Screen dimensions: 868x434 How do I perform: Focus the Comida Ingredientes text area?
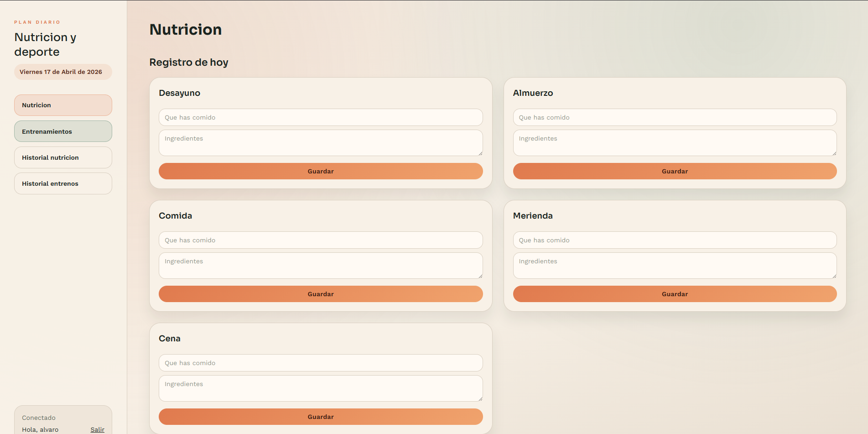coord(321,266)
